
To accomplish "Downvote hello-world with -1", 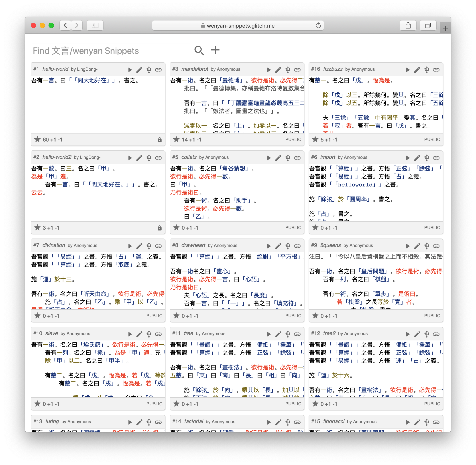I will (60, 140).
